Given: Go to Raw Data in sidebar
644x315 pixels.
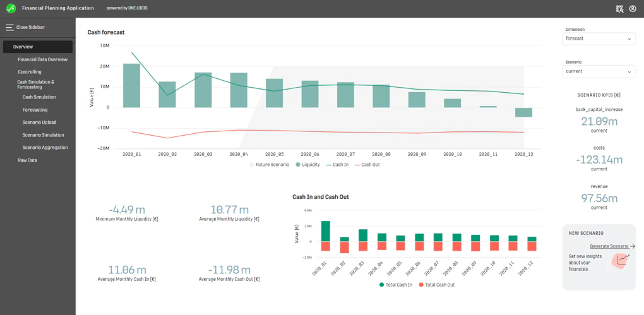Looking at the screenshot, I should point(28,160).
